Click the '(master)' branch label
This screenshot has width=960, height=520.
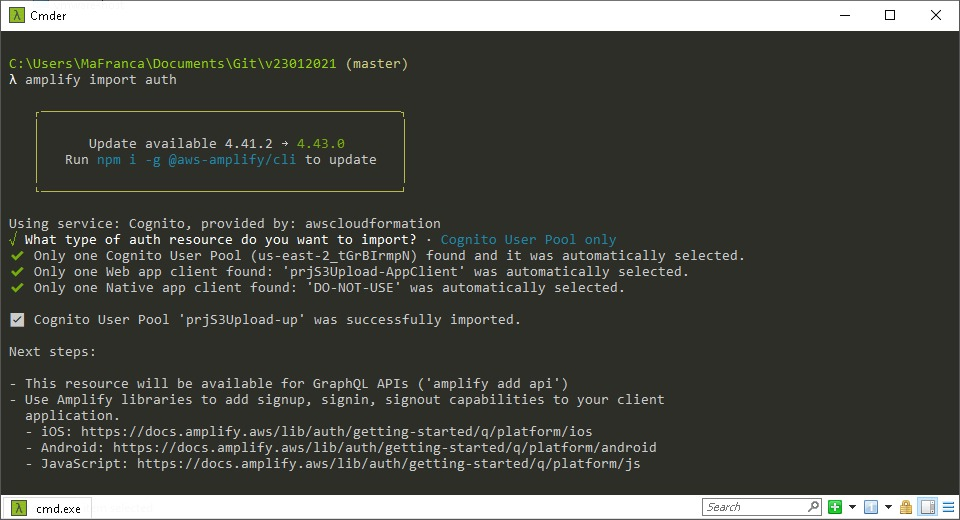[x=377, y=64]
